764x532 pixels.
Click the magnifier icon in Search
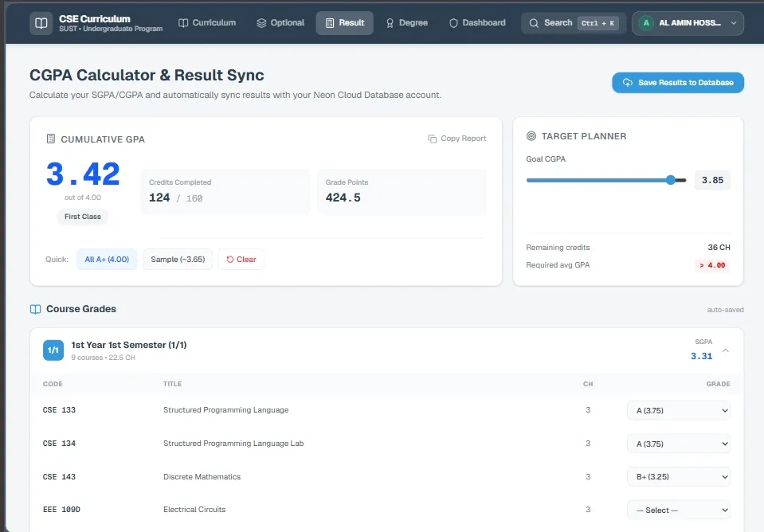pos(534,23)
